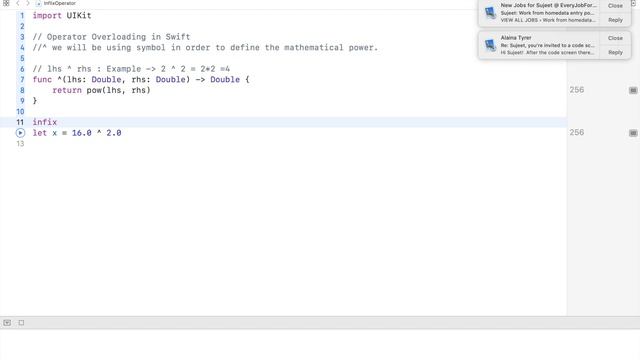Click line number 11 in gutter
Screen dimensions: 640x360
[x=20, y=122]
